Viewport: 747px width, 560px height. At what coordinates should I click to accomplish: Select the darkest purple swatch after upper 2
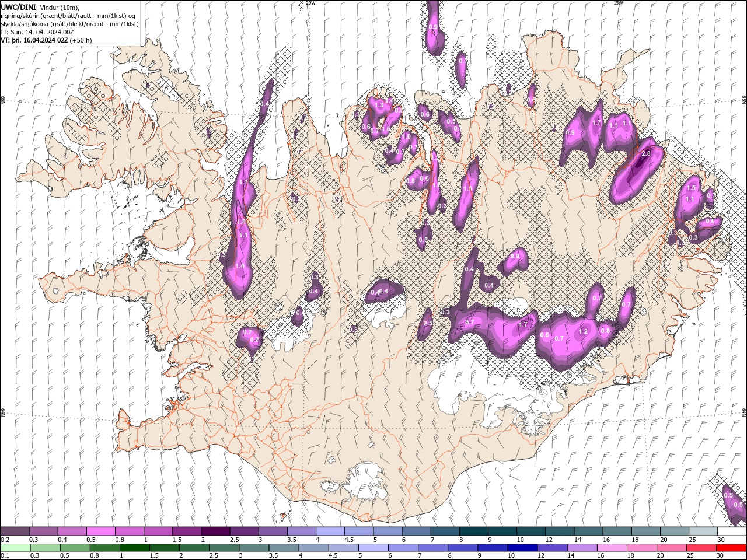click(x=215, y=531)
